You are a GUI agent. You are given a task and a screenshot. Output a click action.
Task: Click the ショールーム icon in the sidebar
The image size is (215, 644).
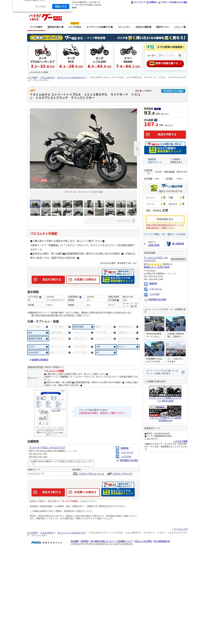click(x=146, y=289)
